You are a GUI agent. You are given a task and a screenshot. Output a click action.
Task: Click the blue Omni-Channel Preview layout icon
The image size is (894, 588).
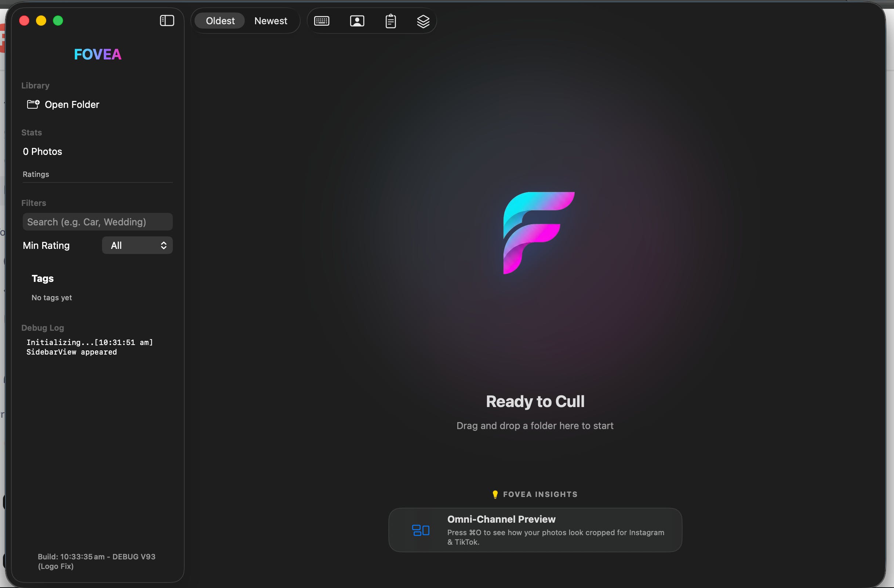coord(421,530)
